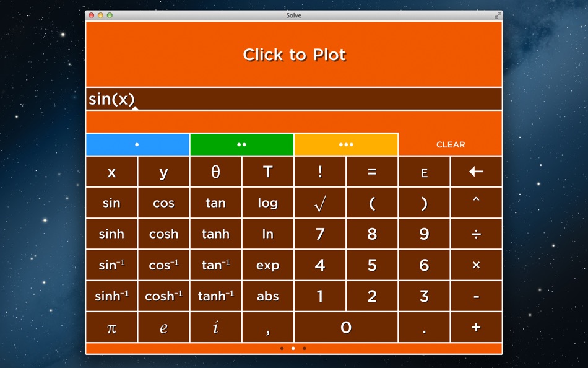Insert the inverse sine sin⁻¹ function
This screenshot has height=368, width=588.
[112, 266]
